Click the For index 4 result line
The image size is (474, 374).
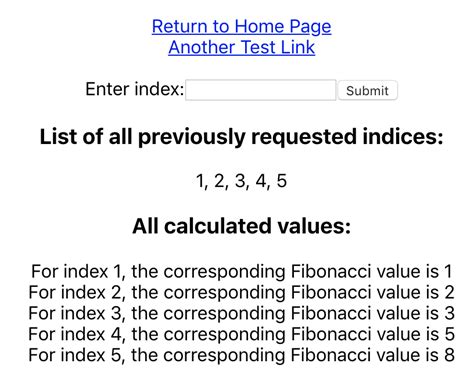pos(241,334)
